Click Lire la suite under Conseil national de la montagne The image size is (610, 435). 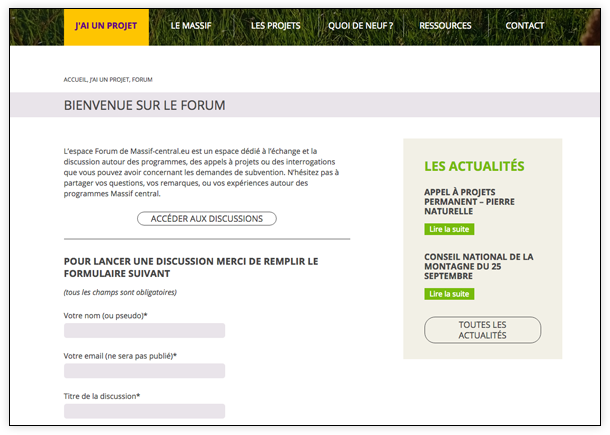coord(449,294)
